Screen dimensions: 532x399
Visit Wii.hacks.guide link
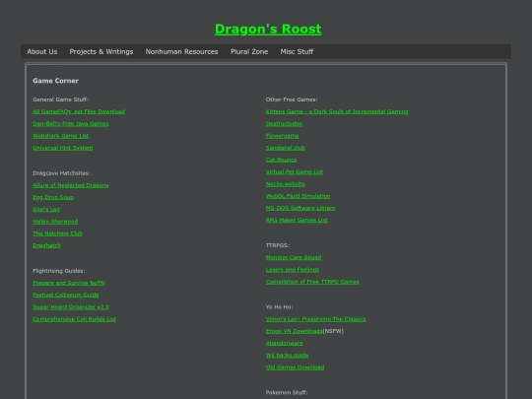pyautogui.click(x=287, y=356)
